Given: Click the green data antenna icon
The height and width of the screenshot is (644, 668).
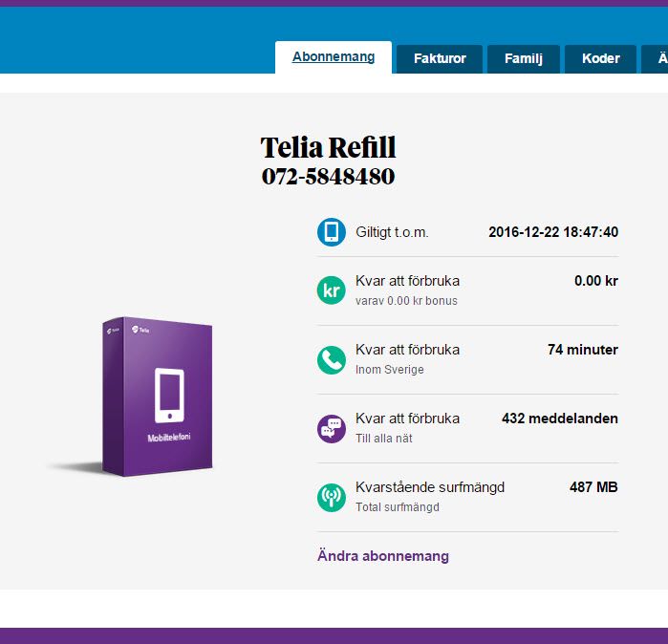Looking at the screenshot, I should tap(332, 497).
